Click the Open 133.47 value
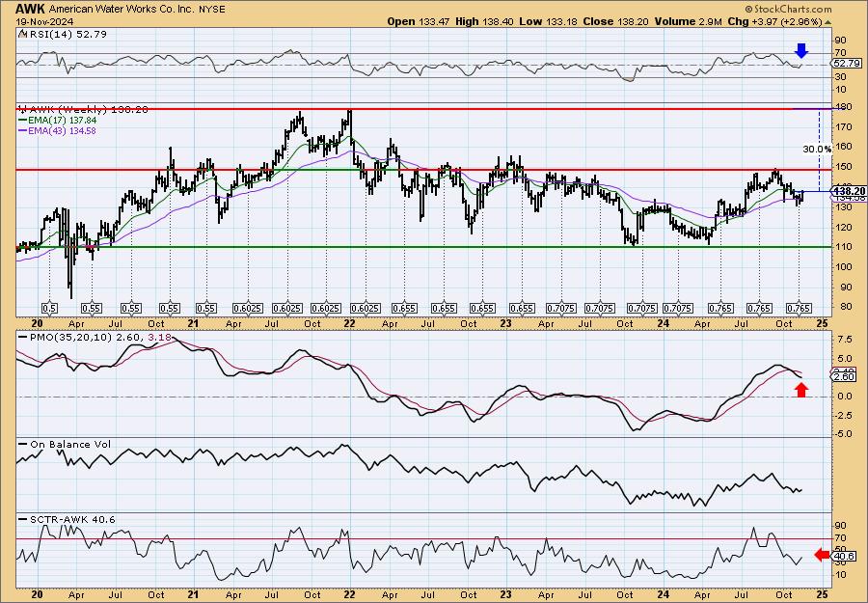This screenshot has width=868, height=603. [417, 21]
